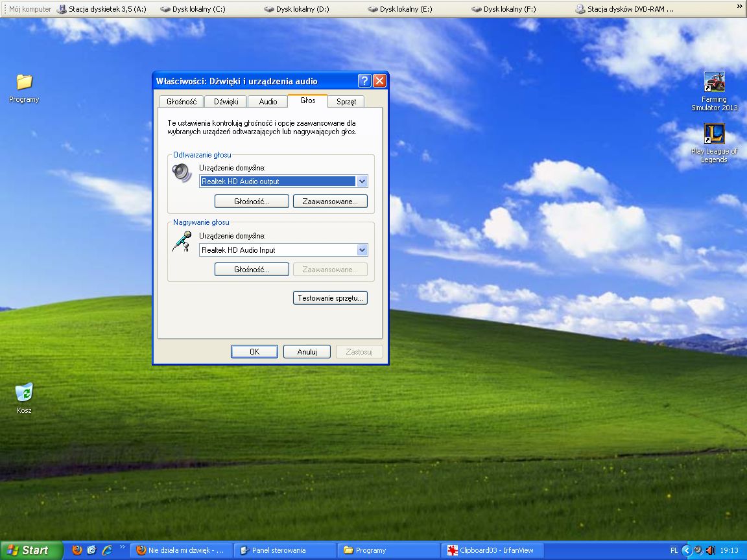
Task: Open Mój komputer from the top toolbar
Action: tap(30, 9)
